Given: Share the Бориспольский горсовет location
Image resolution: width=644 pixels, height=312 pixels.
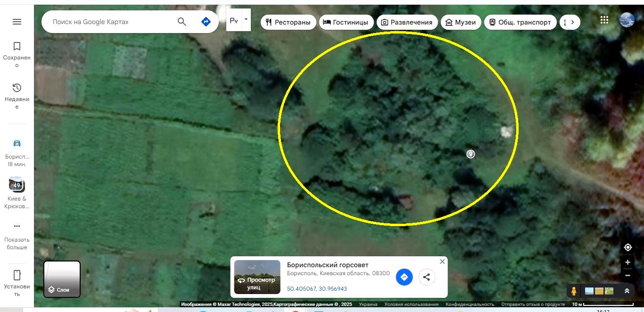Looking at the screenshot, I should pos(427,277).
